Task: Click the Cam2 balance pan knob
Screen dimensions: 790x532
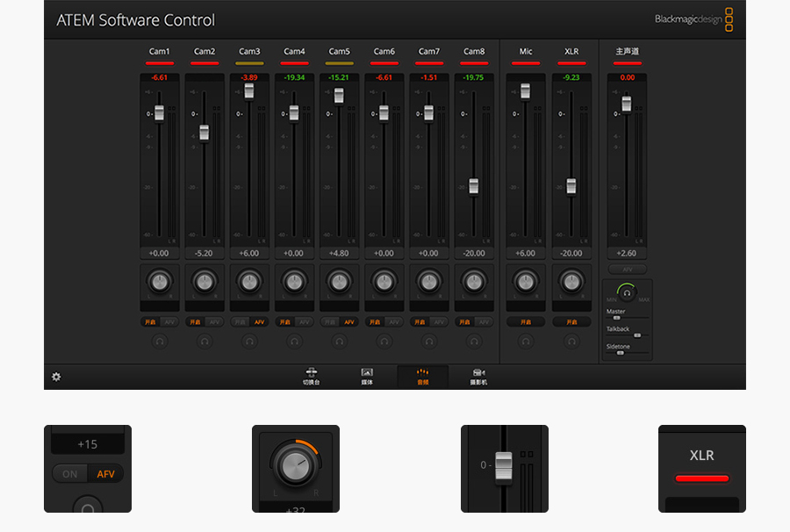Action: pos(205,282)
